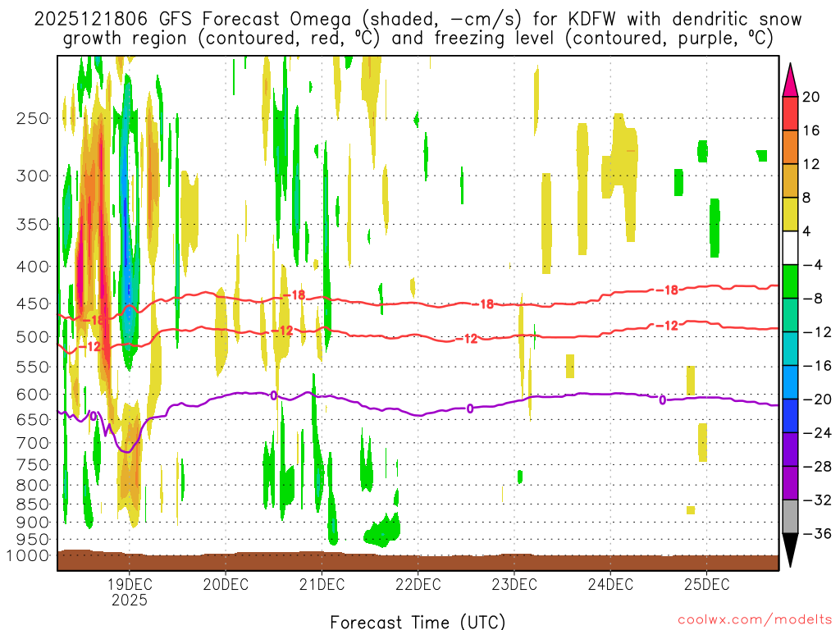Click the white colorbar segment between 4 and -4

click(x=790, y=248)
